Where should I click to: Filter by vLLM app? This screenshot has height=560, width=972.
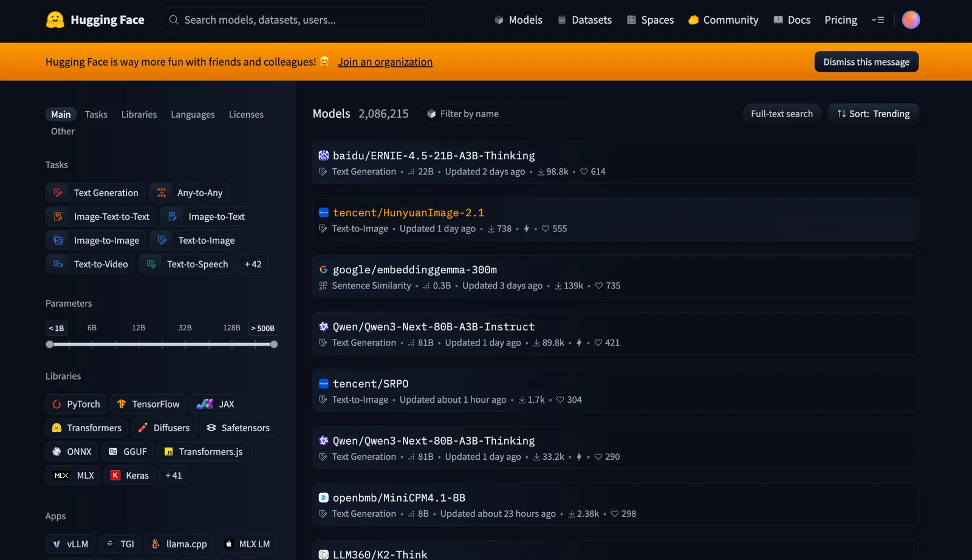[70, 544]
